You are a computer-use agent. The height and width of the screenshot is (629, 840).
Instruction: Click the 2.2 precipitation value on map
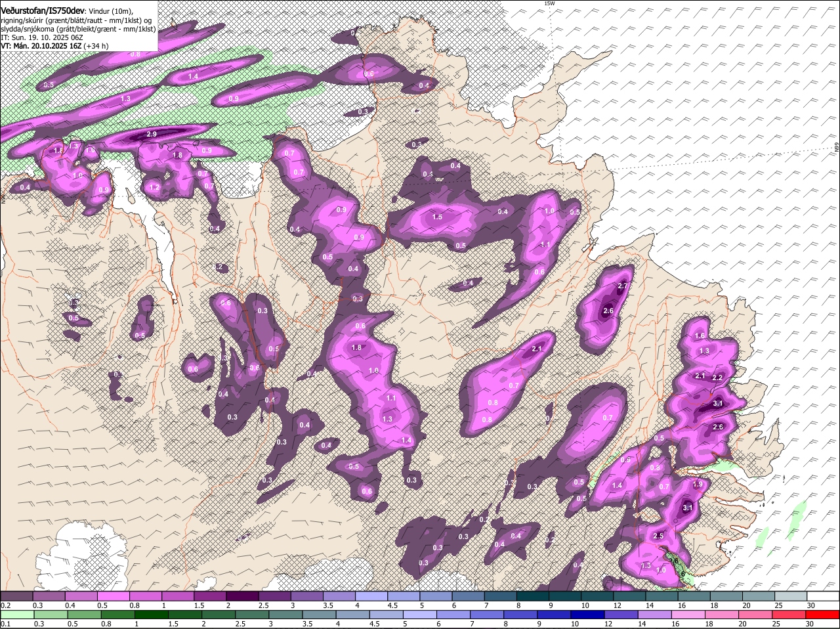pyautogui.click(x=717, y=378)
